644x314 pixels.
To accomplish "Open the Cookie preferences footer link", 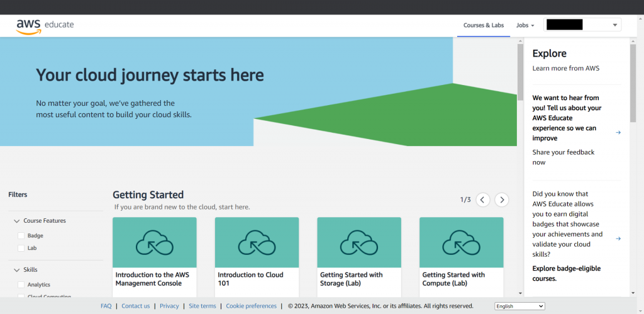I will point(252,306).
